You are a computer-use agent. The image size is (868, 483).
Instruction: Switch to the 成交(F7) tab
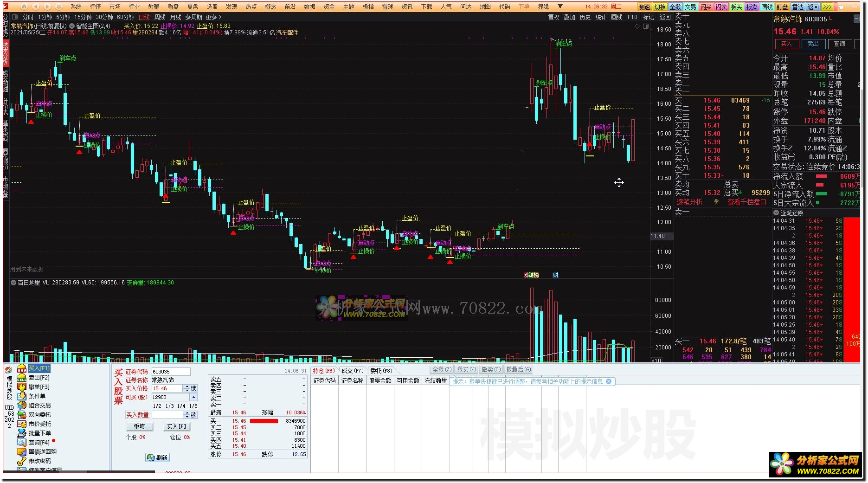[x=353, y=371]
